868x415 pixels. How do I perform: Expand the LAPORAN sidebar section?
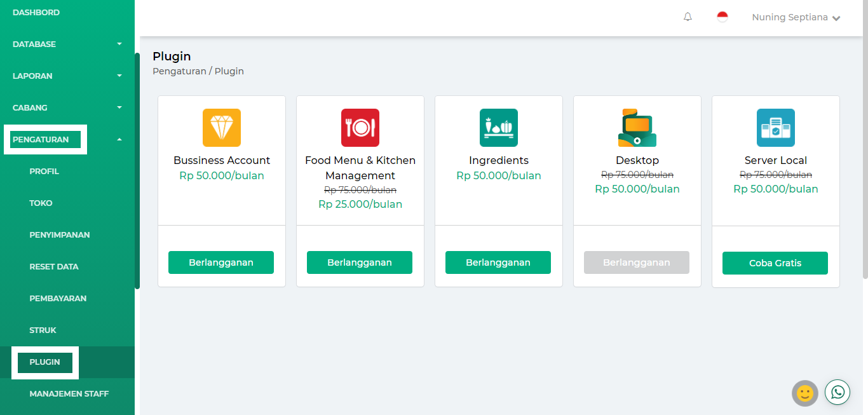tap(67, 76)
